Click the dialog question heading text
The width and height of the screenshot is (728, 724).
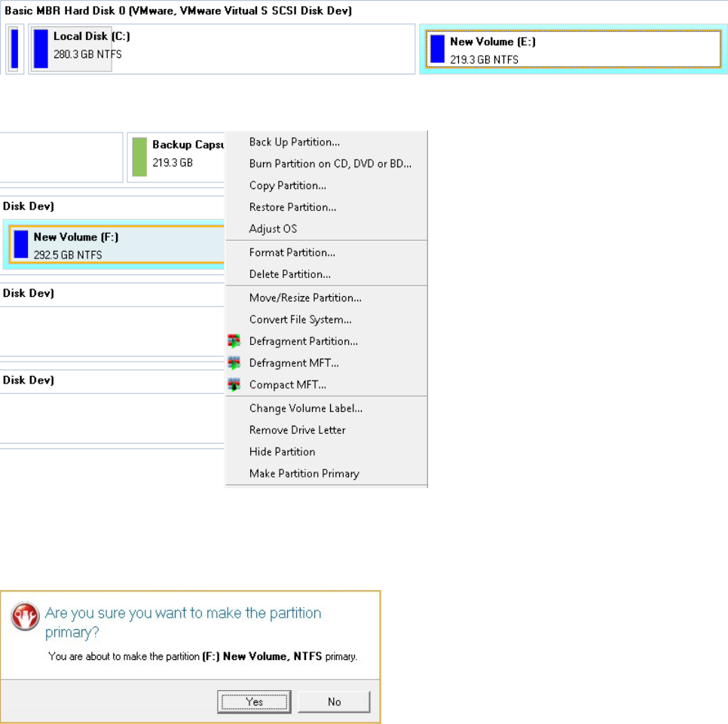click(183, 622)
